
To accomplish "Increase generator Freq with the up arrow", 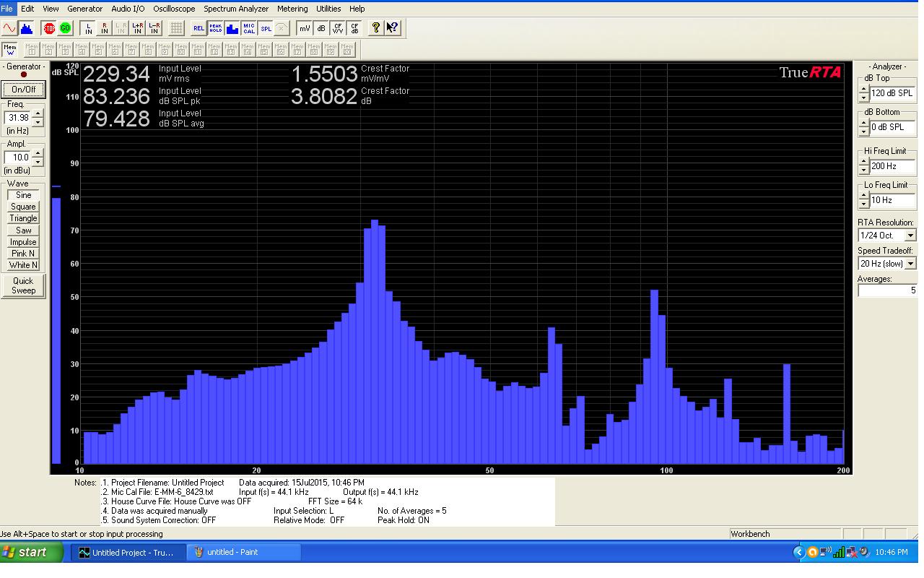I will [x=38, y=113].
